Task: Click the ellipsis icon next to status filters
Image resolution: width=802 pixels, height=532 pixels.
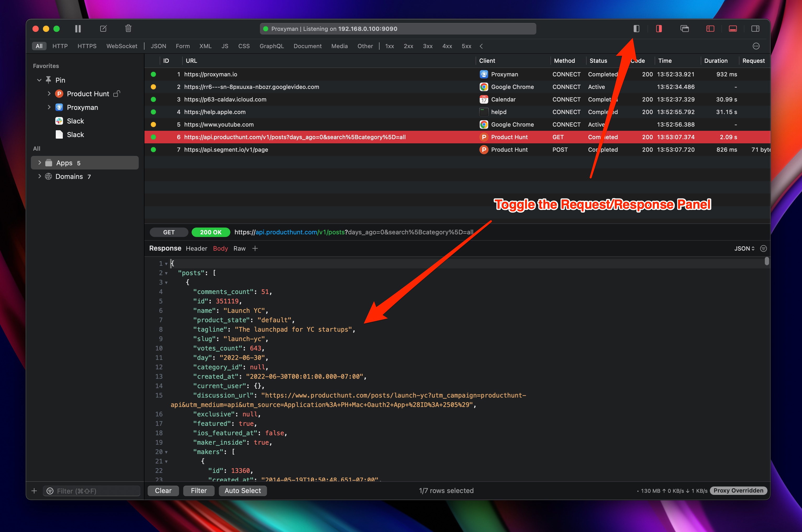Action: 756,46
